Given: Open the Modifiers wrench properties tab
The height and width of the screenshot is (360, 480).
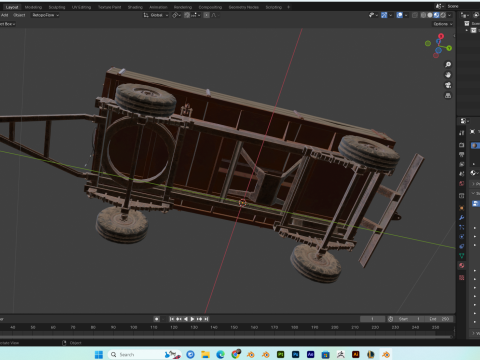Looking at the screenshot, I should coord(462,218).
